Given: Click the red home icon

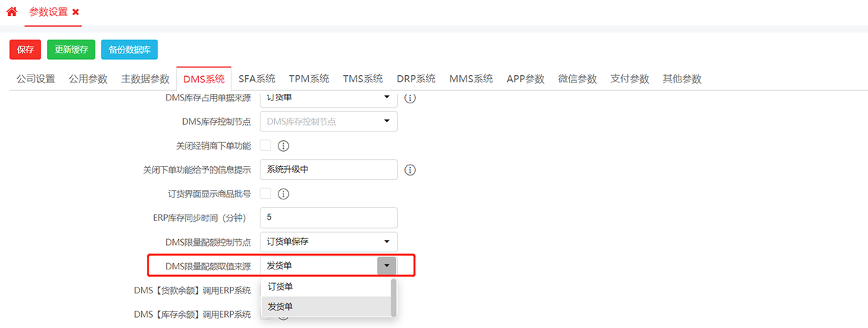Looking at the screenshot, I should (x=12, y=12).
